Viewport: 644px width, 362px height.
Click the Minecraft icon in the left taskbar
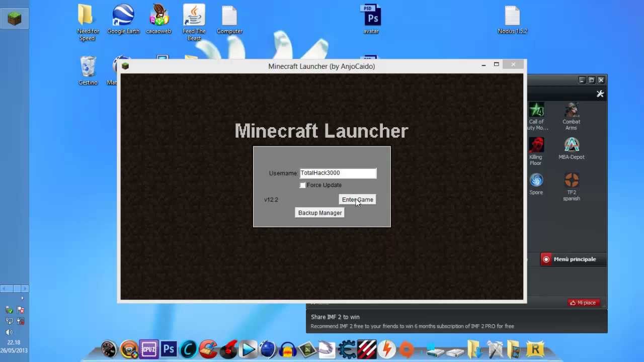tap(15, 19)
